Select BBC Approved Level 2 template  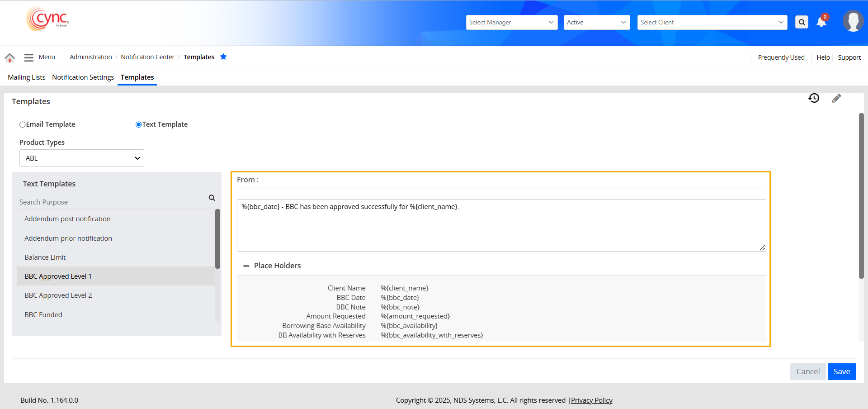pos(58,295)
